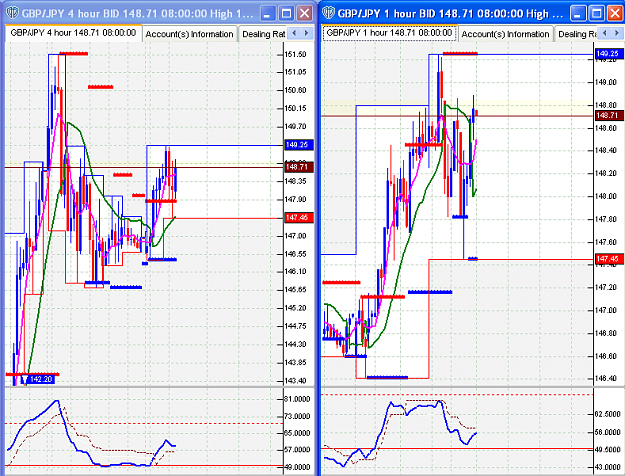625x476 pixels.
Task: Click the 151.50 axis value on 4 hour chart
Action: [295, 54]
